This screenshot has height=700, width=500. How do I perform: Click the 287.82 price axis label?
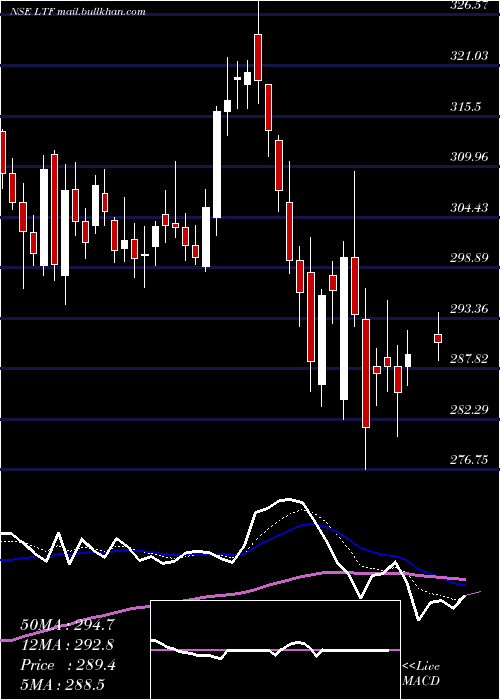[468, 359]
